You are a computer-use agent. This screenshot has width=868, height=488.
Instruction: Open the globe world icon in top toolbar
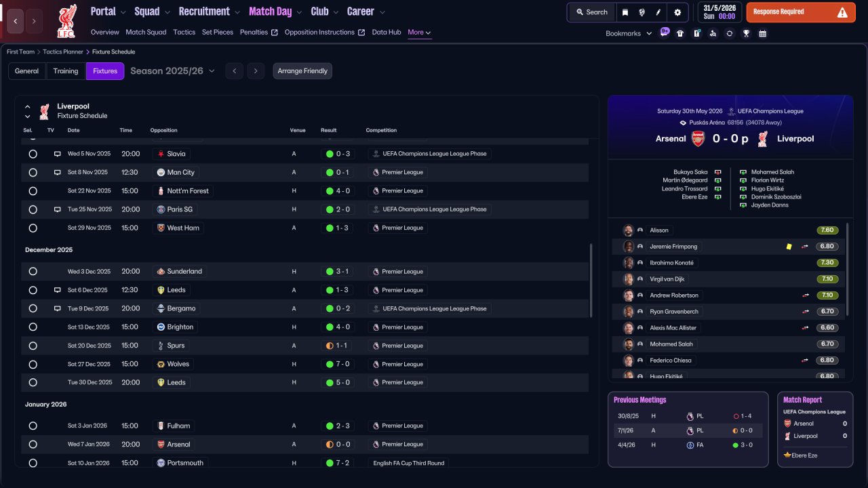click(x=642, y=12)
